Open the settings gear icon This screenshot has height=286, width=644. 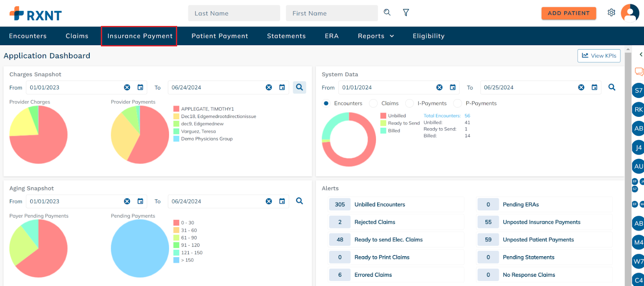click(611, 13)
